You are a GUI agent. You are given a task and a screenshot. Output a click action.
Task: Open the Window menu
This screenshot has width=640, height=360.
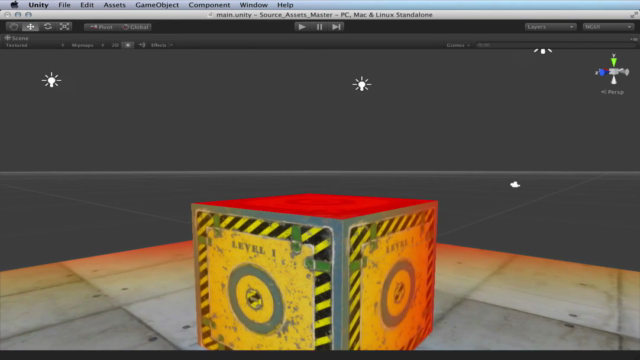point(253,5)
